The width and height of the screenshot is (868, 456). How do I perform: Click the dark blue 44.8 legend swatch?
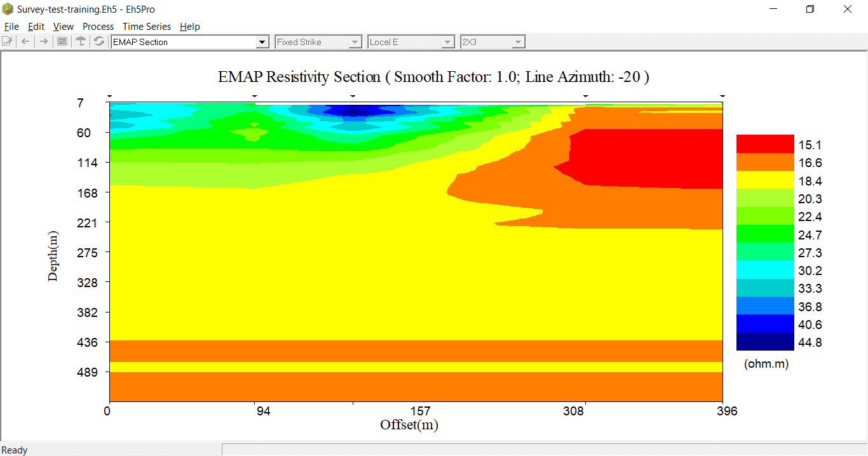pos(765,342)
